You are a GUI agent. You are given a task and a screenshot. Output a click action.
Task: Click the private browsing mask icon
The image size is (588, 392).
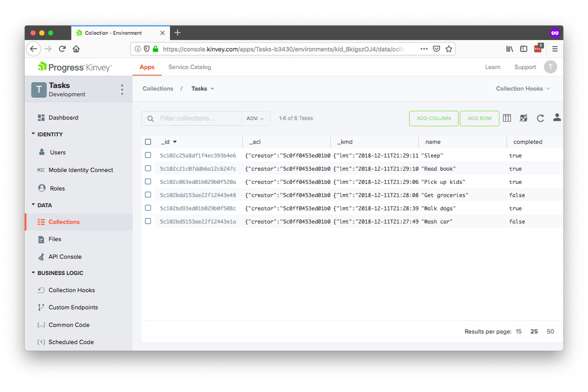[x=555, y=33]
